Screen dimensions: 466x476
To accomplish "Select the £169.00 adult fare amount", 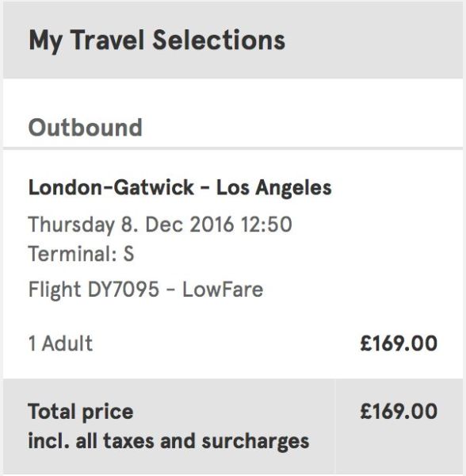I will [x=399, y=344].
